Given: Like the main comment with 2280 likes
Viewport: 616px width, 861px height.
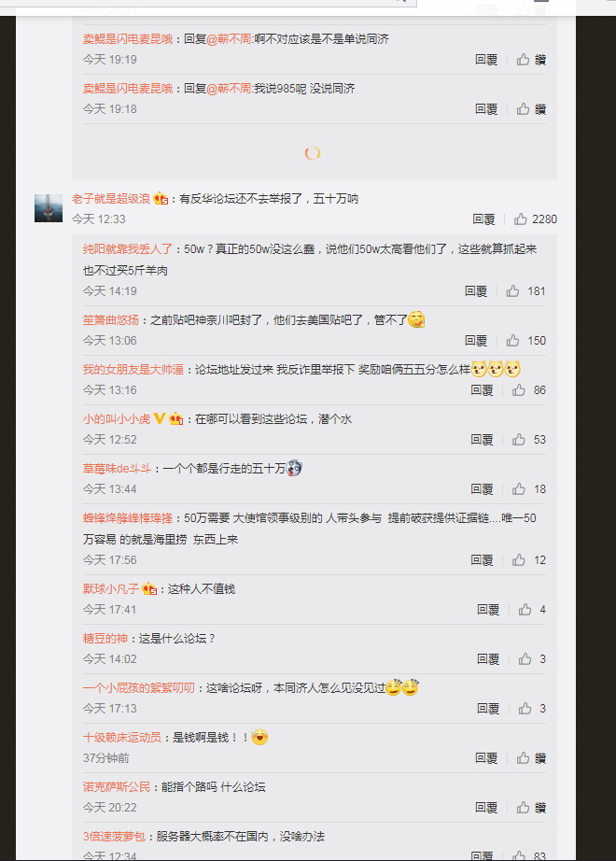Looking at the screenshot, I should click(x=536, y=219).
